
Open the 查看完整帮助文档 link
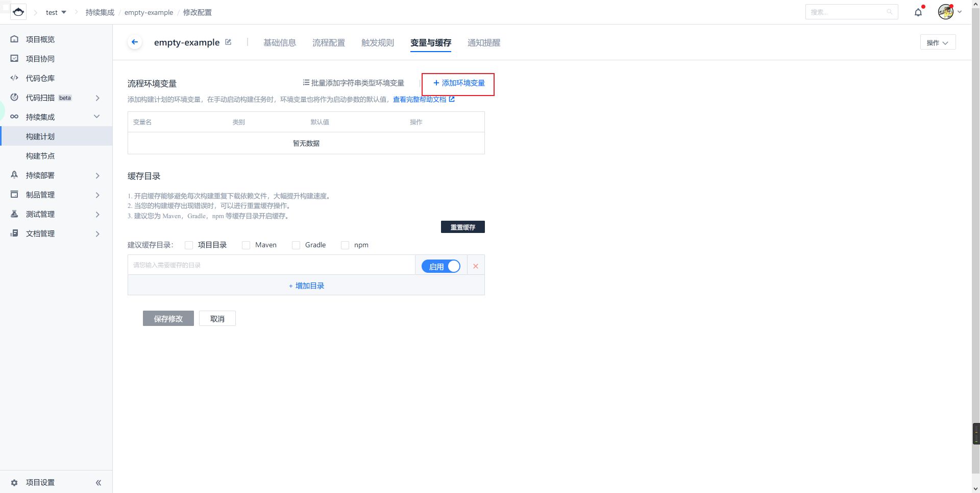pyautogui.click(x=419, y=100)
